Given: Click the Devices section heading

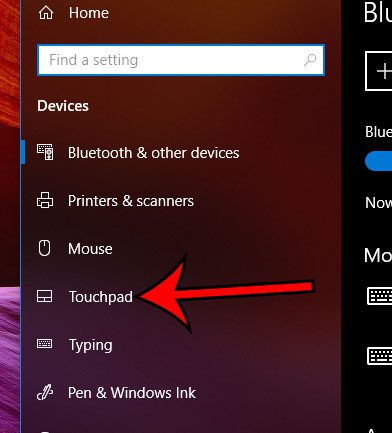Looking at the screenshot, I should click(x=63, y=106).
